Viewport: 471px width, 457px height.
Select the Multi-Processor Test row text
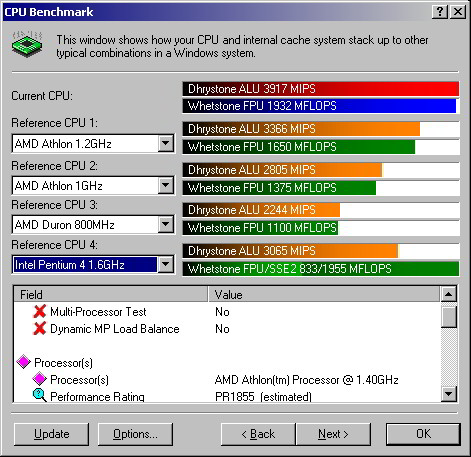coord(98,312)
